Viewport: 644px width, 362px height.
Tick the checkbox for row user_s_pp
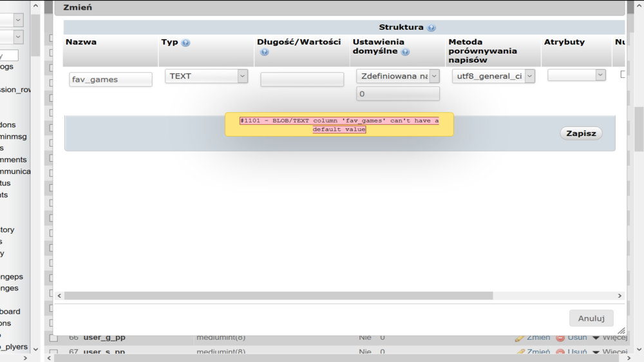pos(53,353)
